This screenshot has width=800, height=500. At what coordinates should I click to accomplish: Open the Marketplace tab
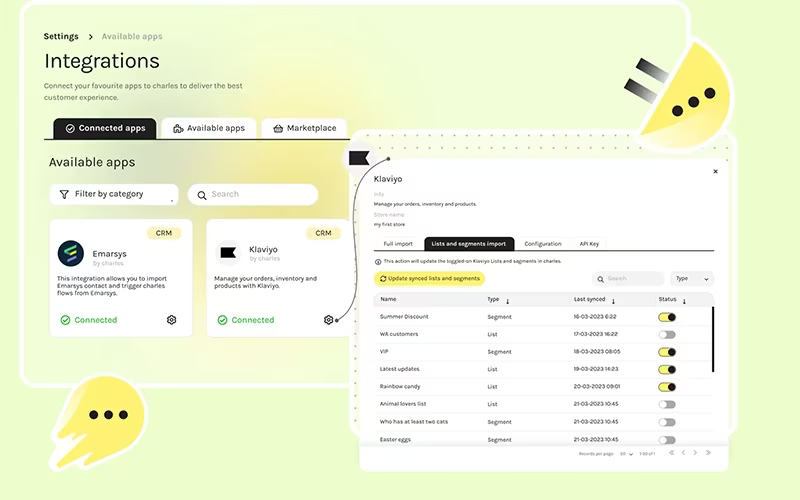tap(305, 128)
